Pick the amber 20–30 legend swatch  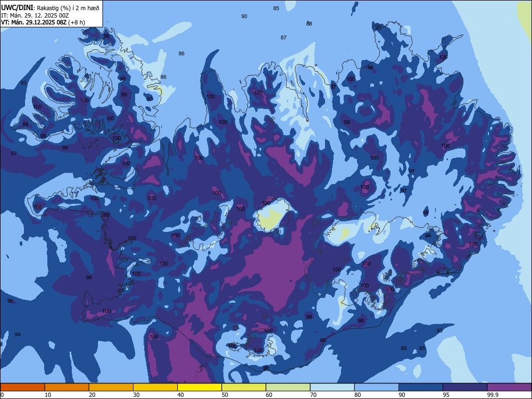[111, 387]
